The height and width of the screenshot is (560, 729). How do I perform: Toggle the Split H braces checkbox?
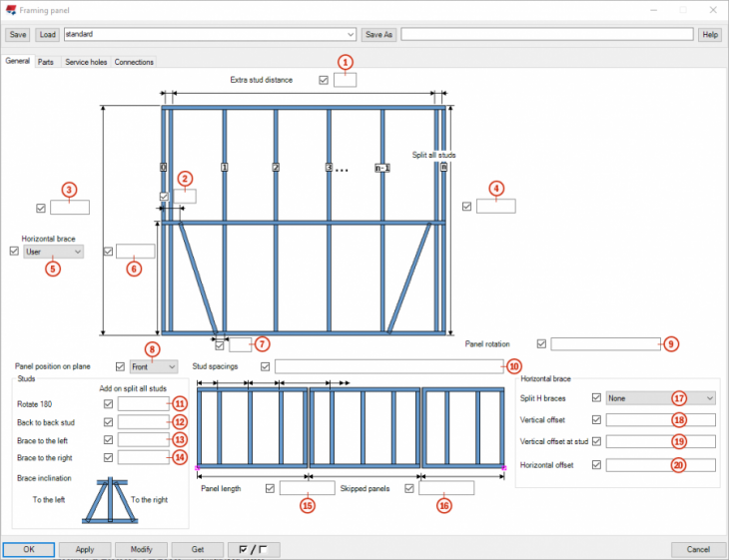596,398
